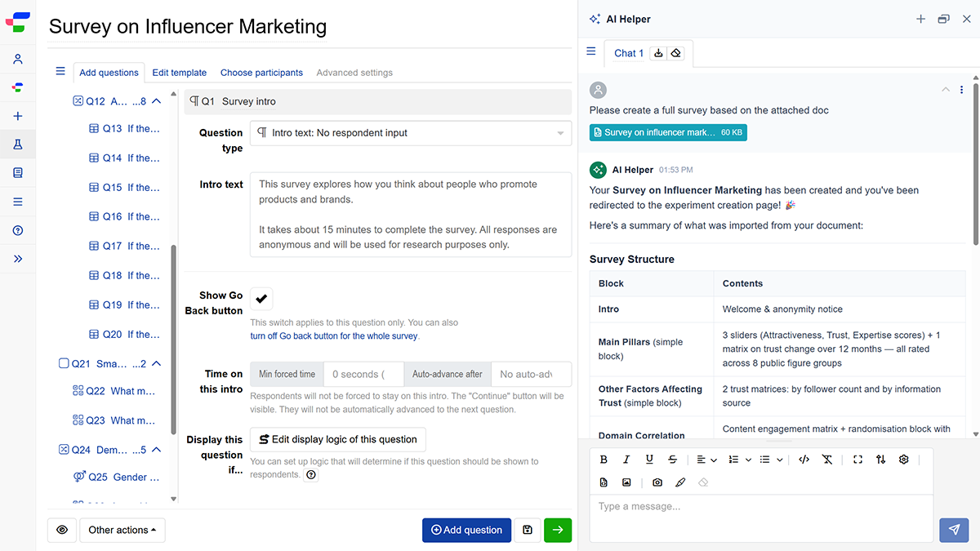980x551 pixels.
Task: Switch to Choose participants tab
Action: (261, 73)
